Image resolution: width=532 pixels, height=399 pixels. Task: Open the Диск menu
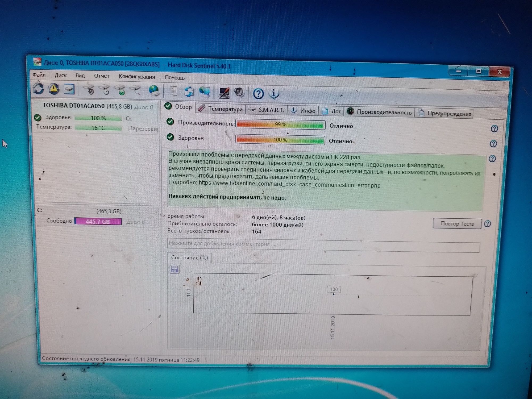point(61,75)
